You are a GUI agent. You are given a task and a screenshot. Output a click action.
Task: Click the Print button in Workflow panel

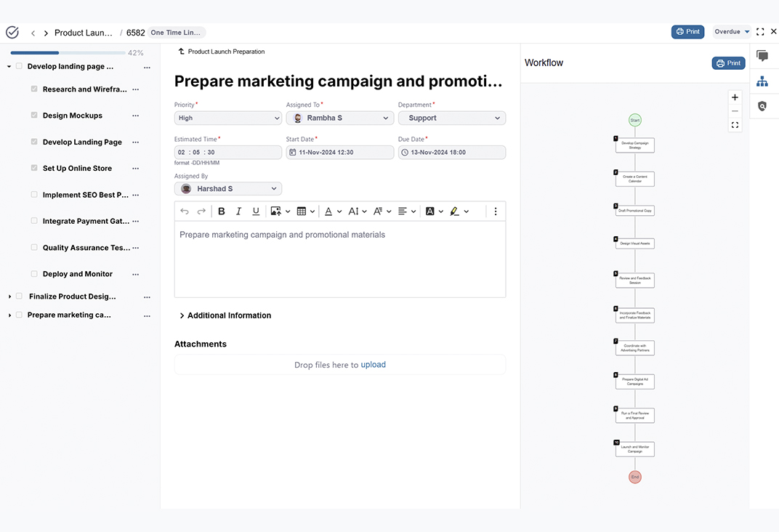[728, 63]
